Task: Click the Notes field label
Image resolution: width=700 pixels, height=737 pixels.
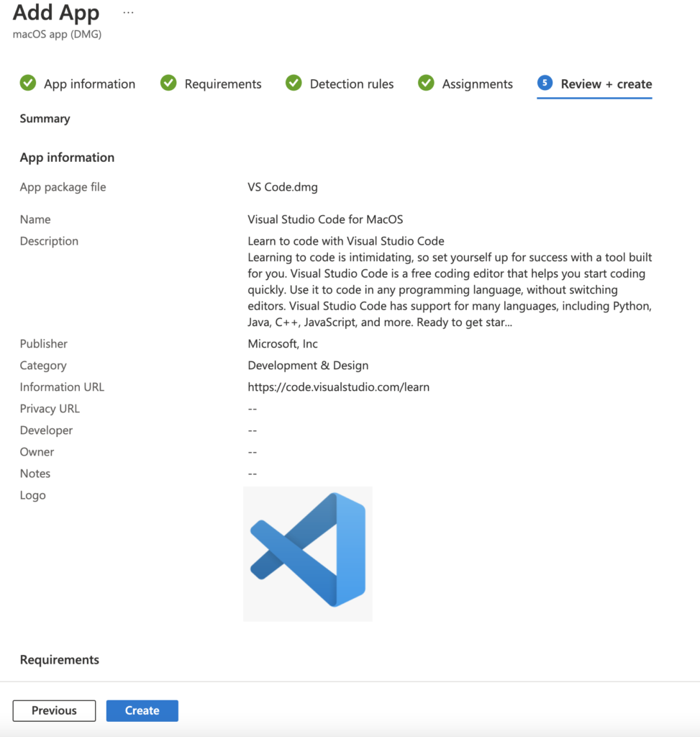Action: coord(35,474)
